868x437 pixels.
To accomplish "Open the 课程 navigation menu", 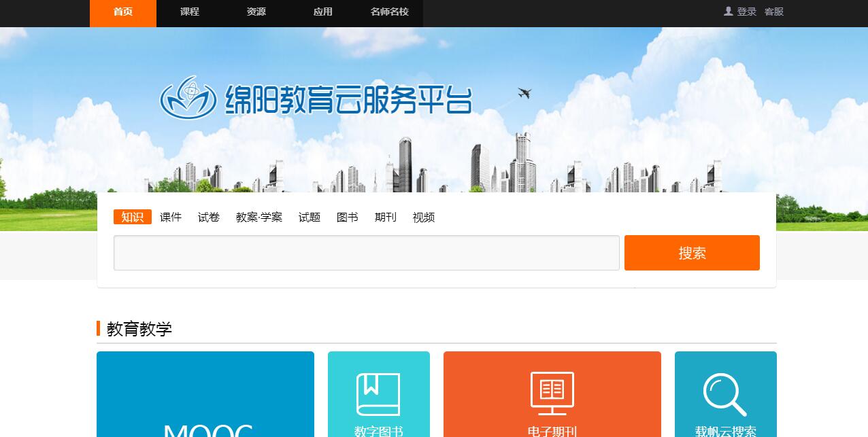I will pos(190,12).
